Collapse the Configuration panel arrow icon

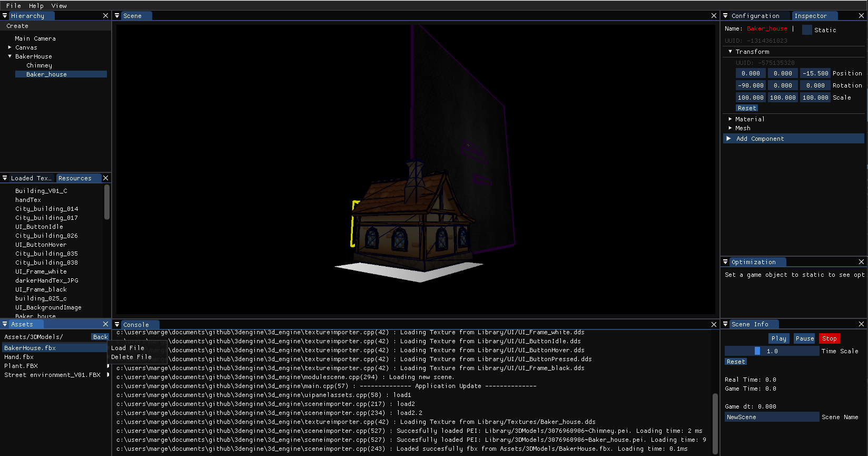click(725, 16)
